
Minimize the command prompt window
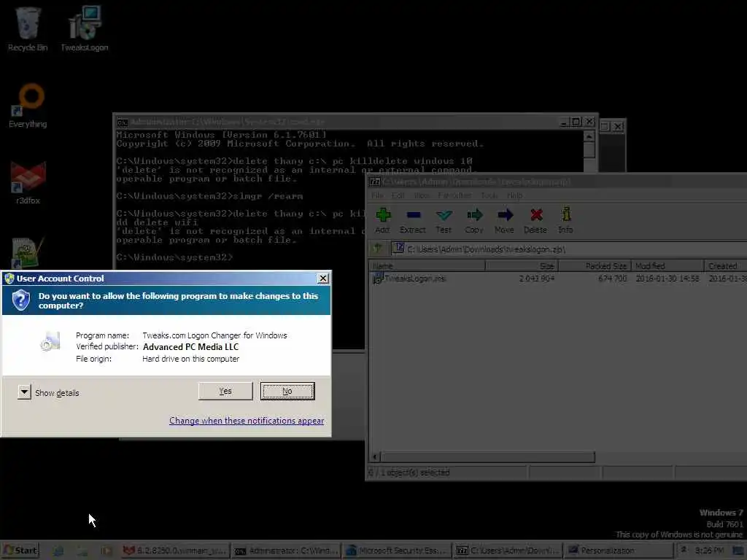click(564, 122)
